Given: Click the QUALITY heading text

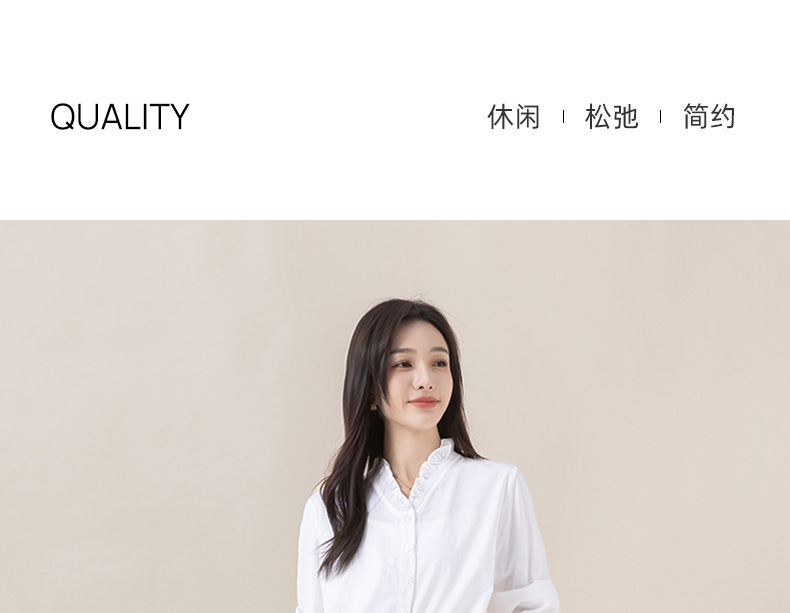Looking at the screenshot, I should (119, 116).
